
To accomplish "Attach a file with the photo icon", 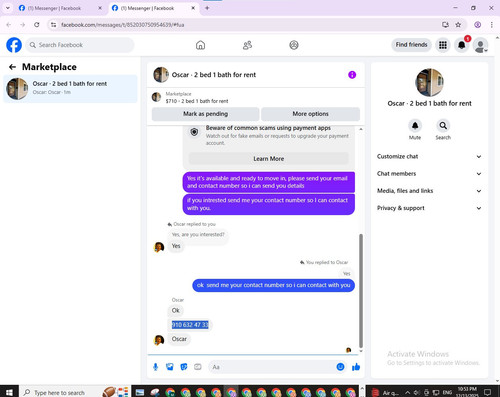I will point(170,367).
